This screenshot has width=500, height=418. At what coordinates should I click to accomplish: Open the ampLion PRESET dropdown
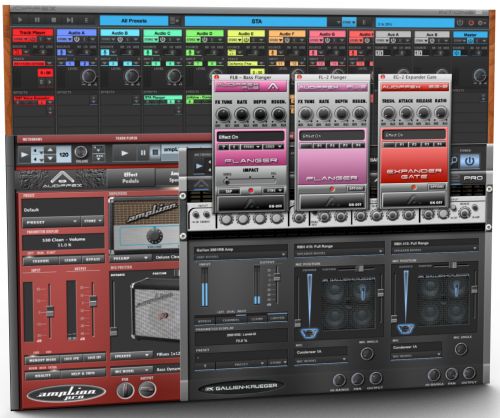[51, 222]
